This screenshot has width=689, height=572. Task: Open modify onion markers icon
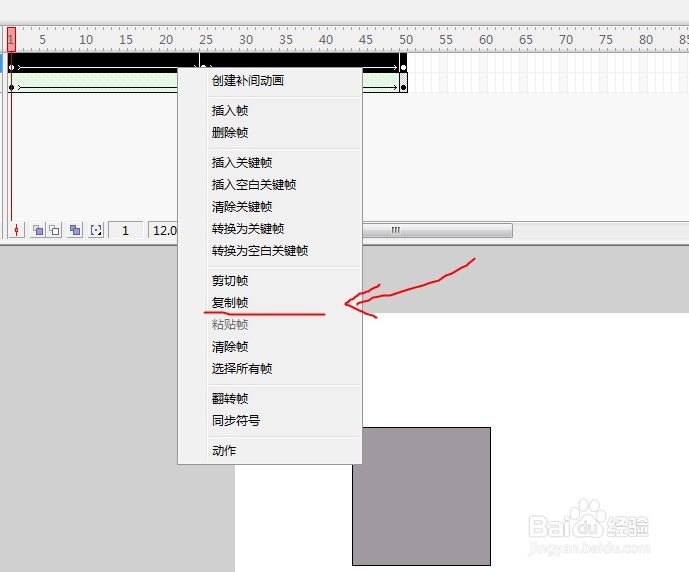96,230
